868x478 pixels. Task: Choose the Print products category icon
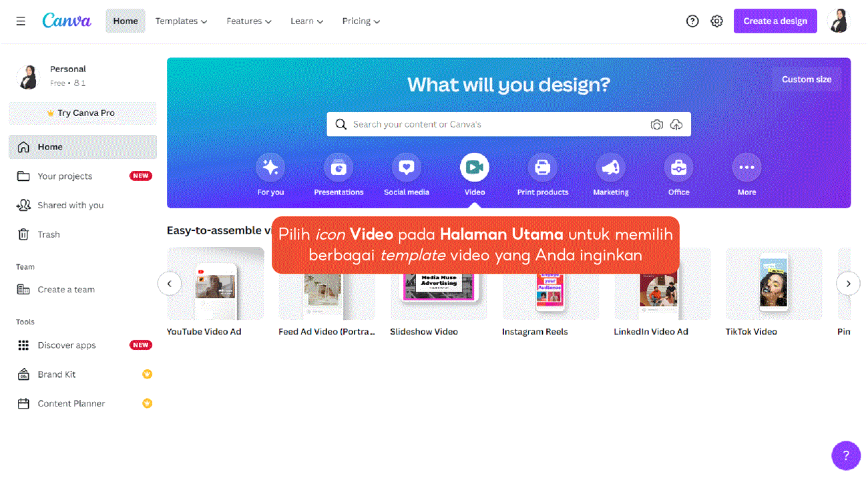[x=542, y=168]
